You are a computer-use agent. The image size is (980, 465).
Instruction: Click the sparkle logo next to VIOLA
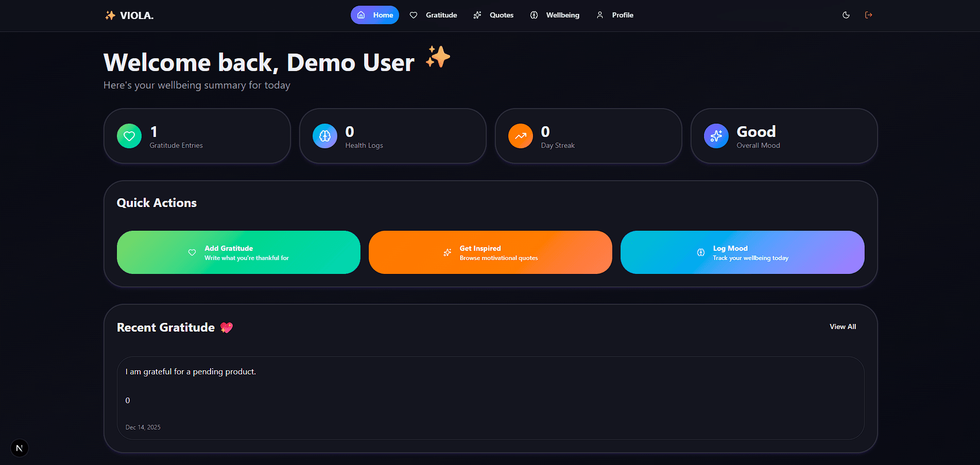(x=110, y=15)
